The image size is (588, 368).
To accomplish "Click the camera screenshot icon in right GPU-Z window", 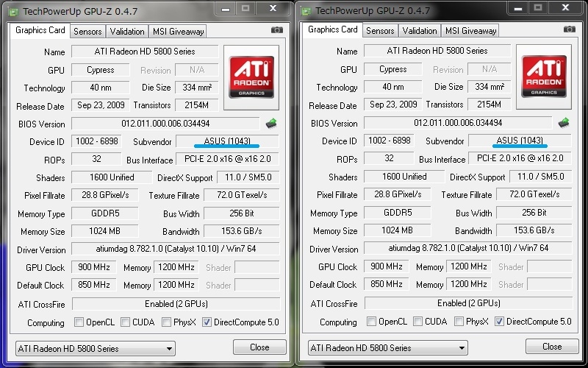I will tap(569, 29).
